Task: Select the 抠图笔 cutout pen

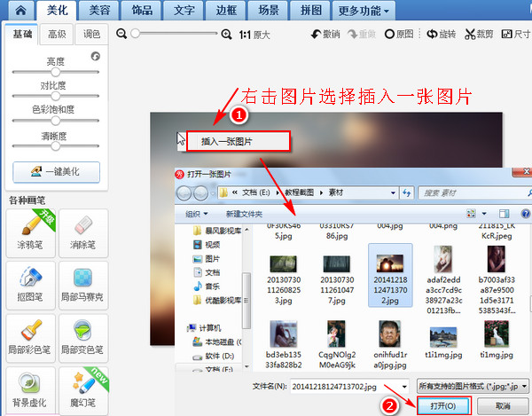Action: tap(30, 286)
